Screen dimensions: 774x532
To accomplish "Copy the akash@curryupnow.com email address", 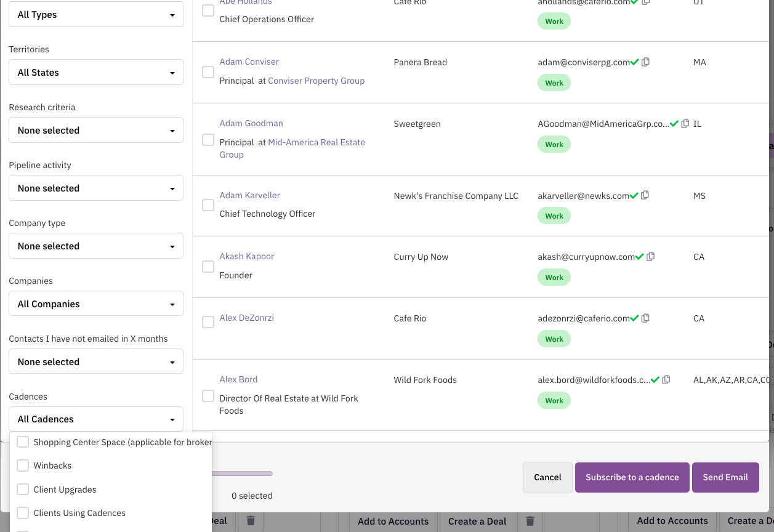I will 651,257.
